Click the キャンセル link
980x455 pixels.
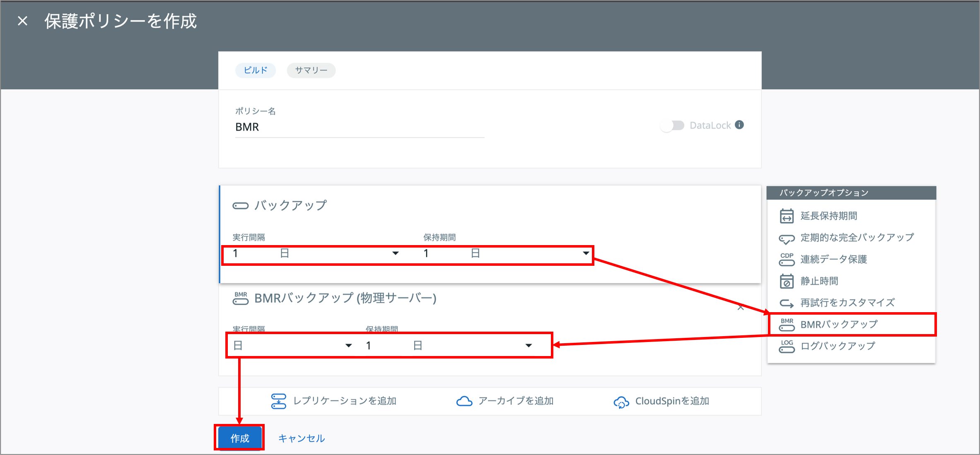(x=301, y=438)
